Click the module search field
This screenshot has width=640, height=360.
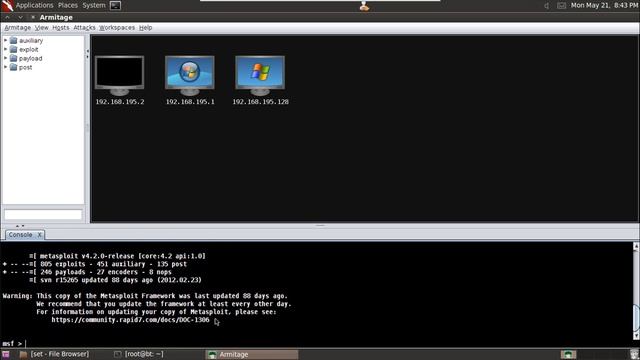(43, 214)
